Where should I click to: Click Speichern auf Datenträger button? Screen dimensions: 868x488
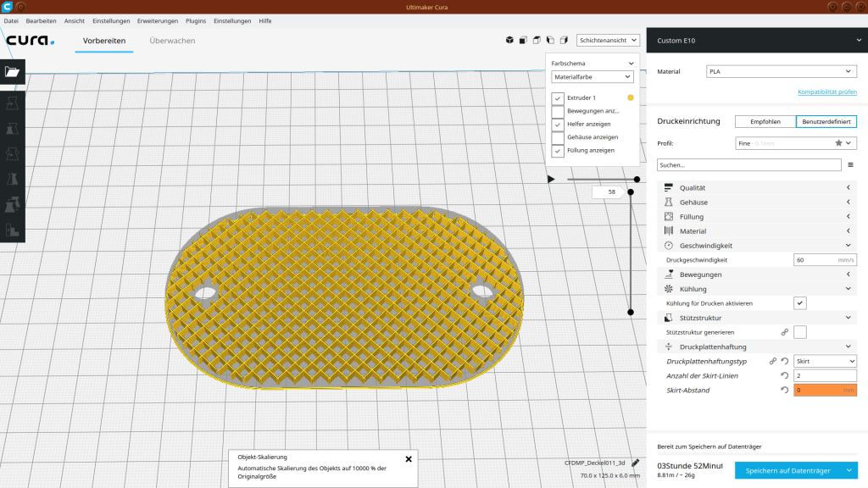click(x=788, y=470)
